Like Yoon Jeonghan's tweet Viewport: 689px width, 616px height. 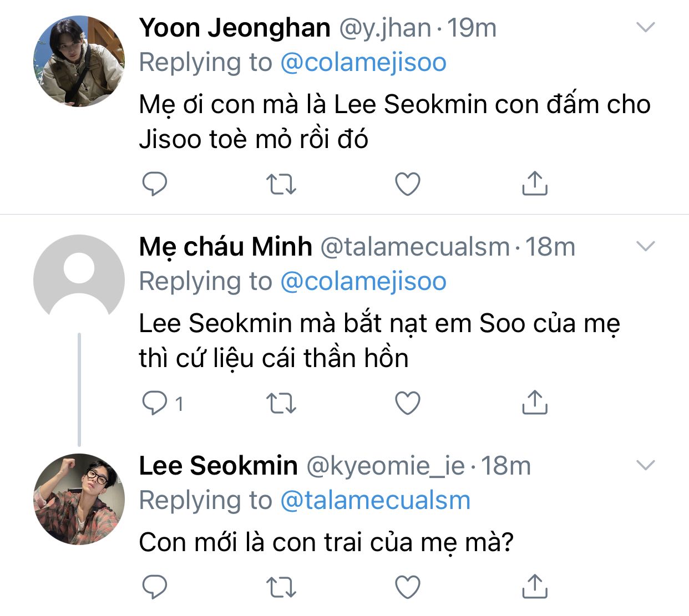pos(407,184)
